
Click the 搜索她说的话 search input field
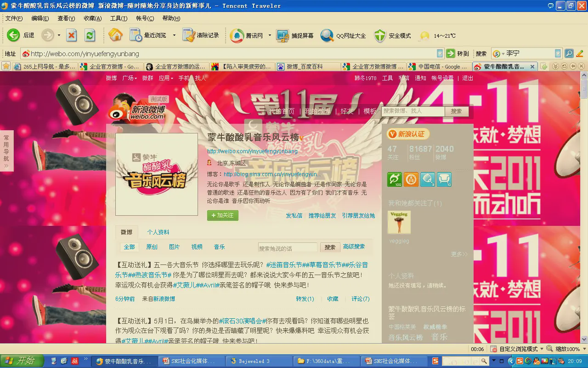pos(288,248)
